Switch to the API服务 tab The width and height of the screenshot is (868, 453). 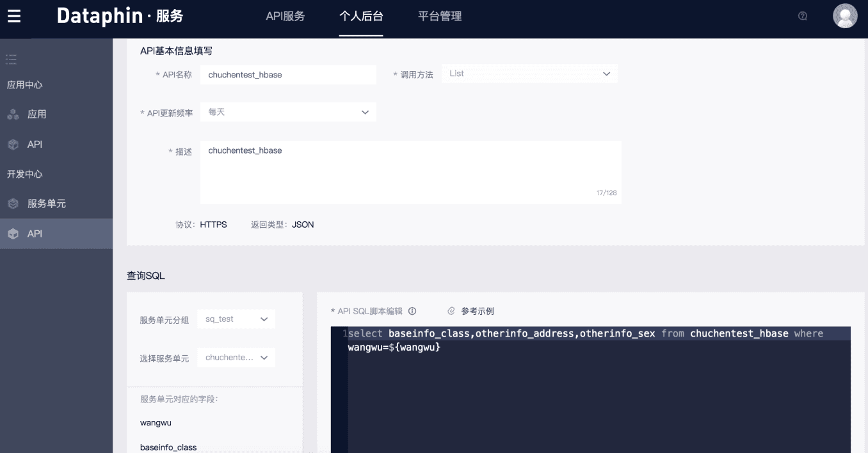285,17
